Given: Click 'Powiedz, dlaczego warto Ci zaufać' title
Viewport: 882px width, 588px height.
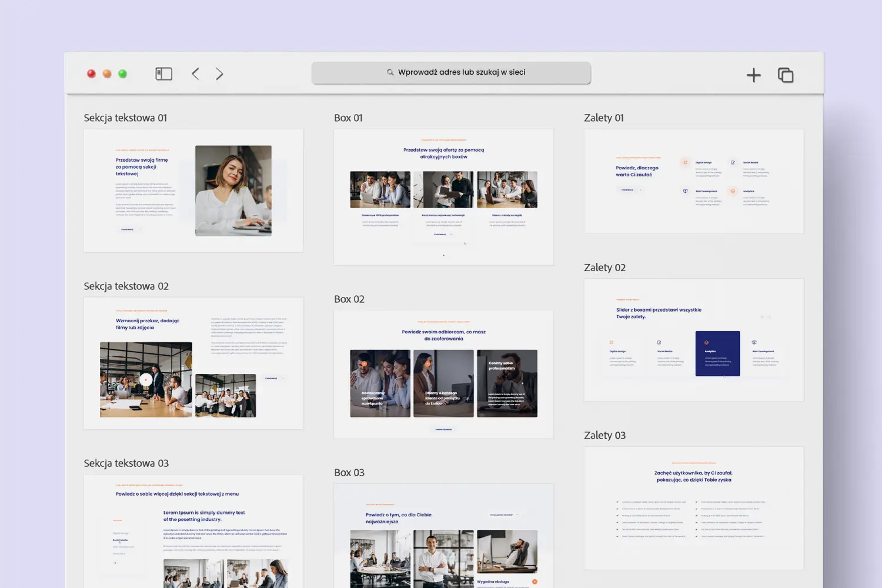Looking at the screenshot, I should (x=637, y=171).
